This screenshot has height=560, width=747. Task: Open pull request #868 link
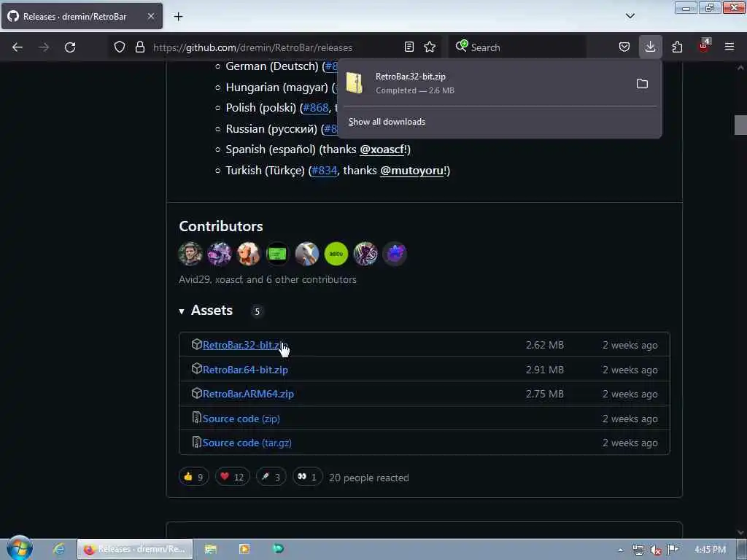click(x=316, y=108)
